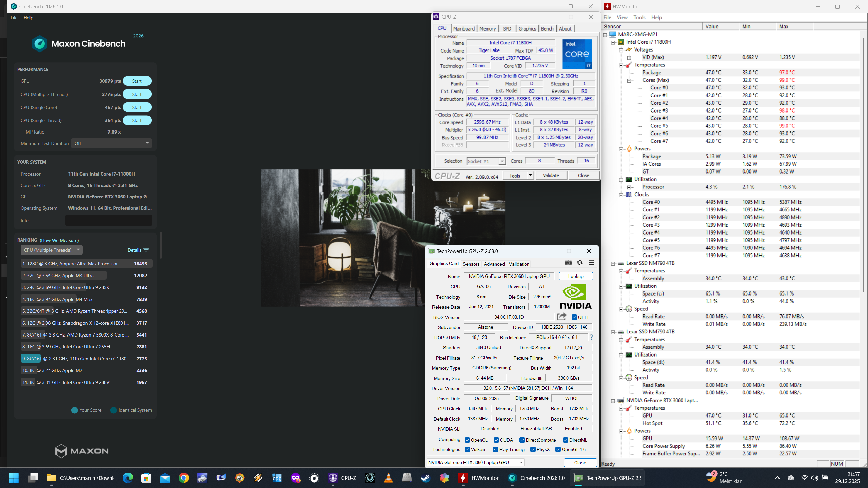Image resolution: width=868 pixels, height=488 pixels.
Task: Open Microsoft Store from taskbar
Action: coord(146,478)
